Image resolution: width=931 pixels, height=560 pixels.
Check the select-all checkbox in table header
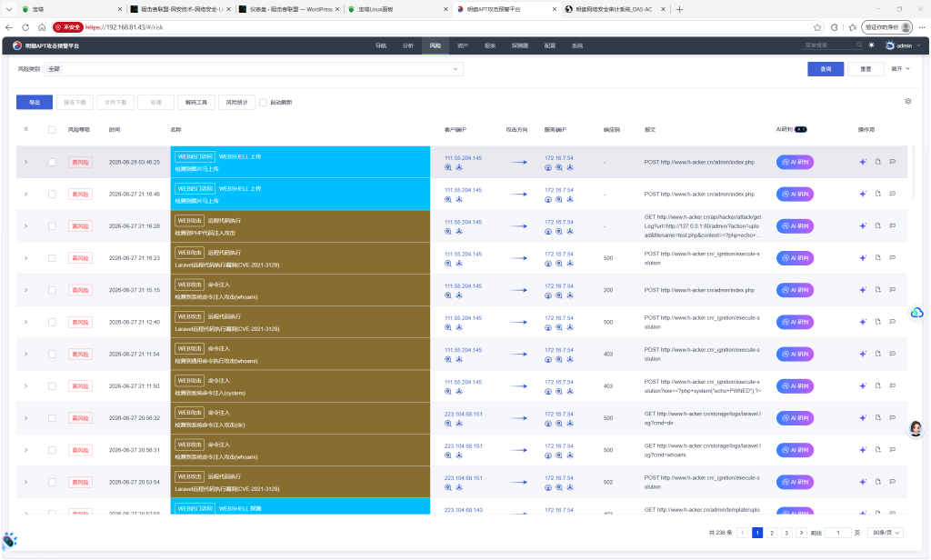click(x=52, y=129)
